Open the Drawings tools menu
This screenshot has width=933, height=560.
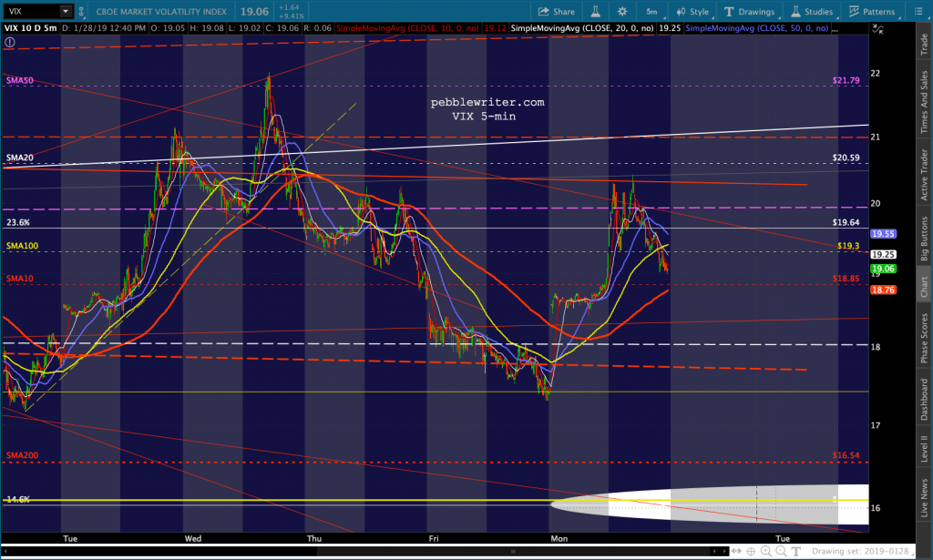pos(749,11)
